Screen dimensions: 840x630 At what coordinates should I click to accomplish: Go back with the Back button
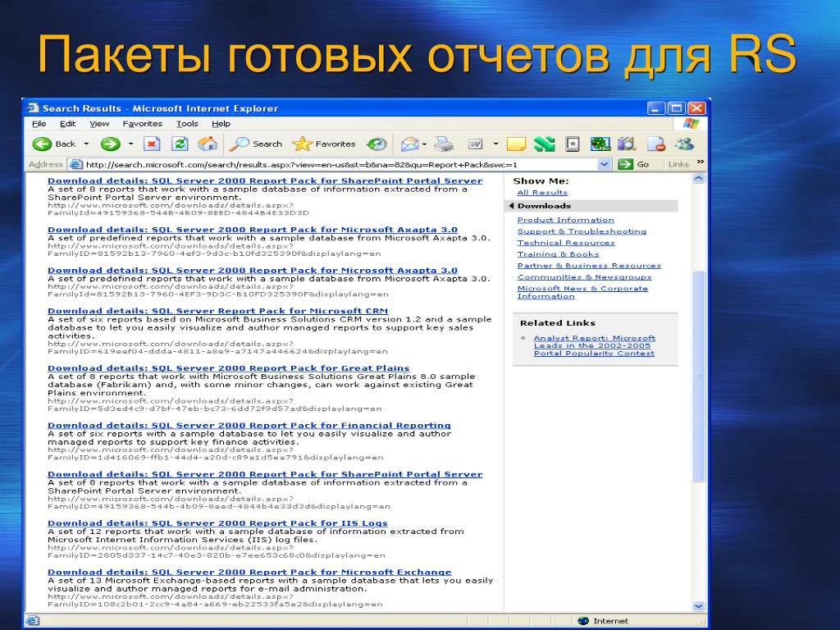click(53, 144)
